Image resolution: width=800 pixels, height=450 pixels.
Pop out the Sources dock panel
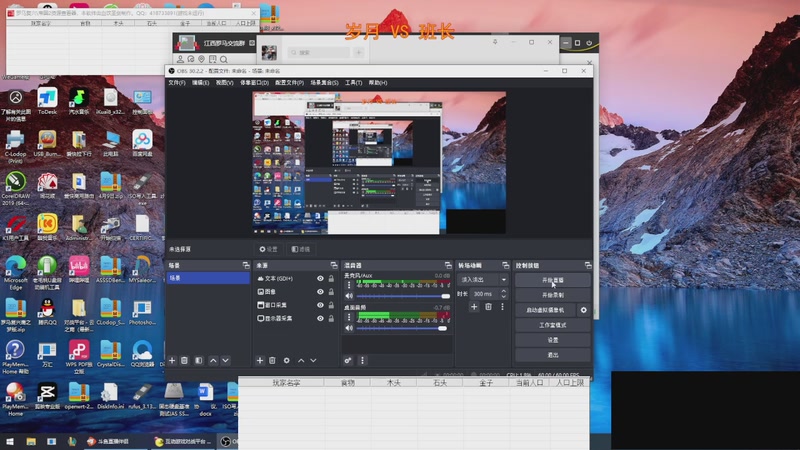pos(334,265)
